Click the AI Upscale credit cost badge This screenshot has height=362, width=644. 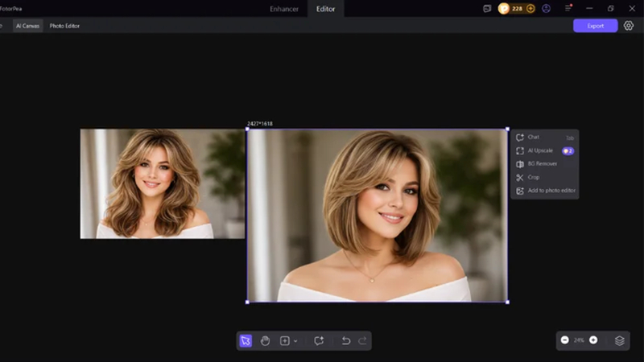coord(568,151)
